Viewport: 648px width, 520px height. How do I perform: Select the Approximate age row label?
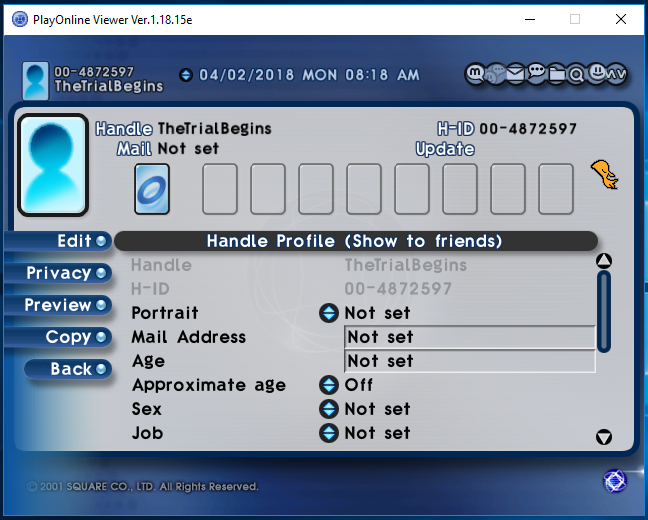pos(209,385)
